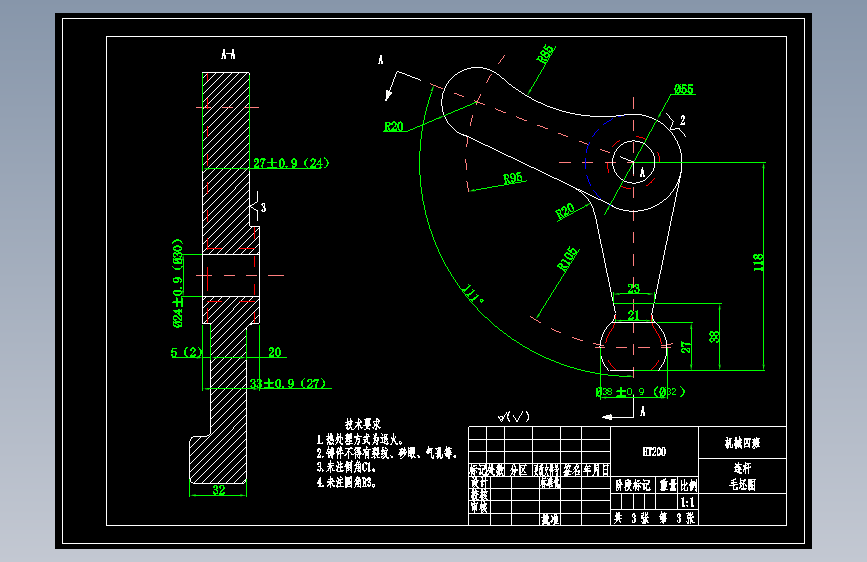The height and width of the screenshot is (562, 867).
Task: Select the "A-A" section view title
Action: tap(228, 54)
